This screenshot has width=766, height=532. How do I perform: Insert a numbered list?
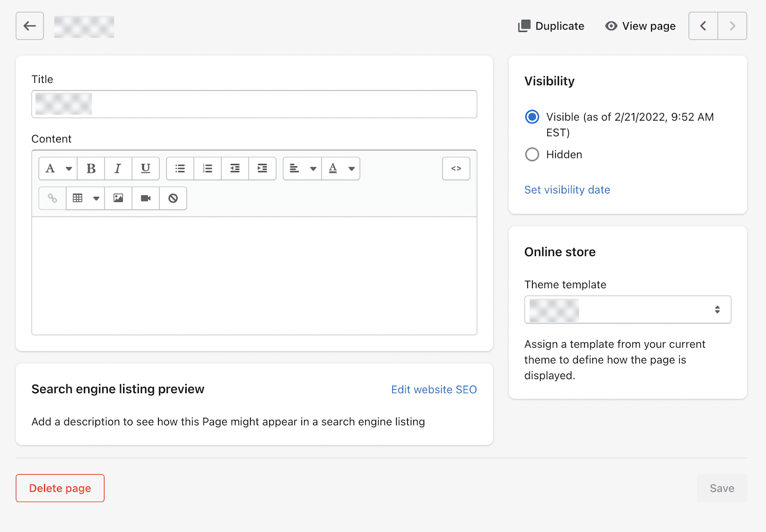[207, 169]
